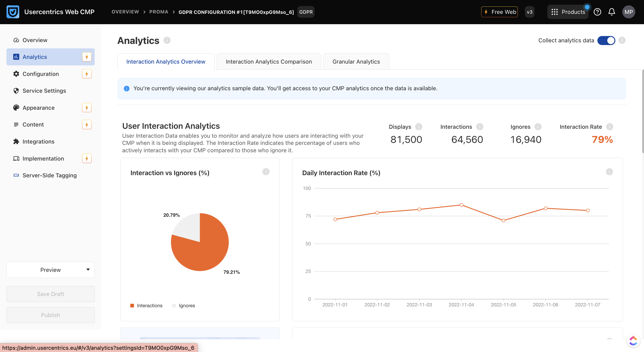
Task: Click info icon on Interaction vs Ignores chart
Action: [x=266, y=172]
